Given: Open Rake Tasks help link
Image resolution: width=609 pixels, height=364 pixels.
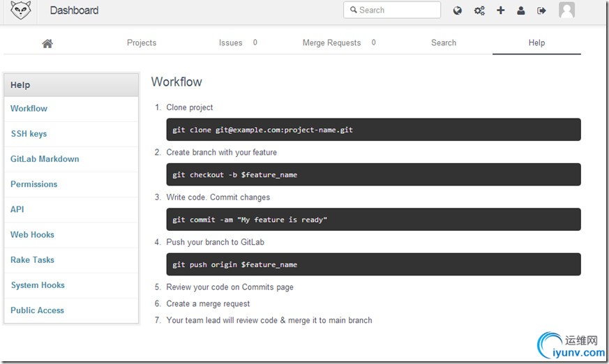Looking at the screenshot, I should tap(32, 260).
